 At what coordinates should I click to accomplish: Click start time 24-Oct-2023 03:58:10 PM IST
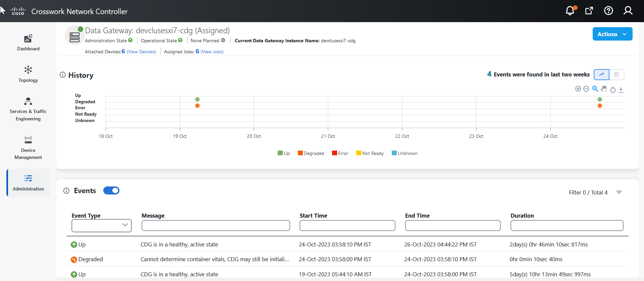pos(335,244)
